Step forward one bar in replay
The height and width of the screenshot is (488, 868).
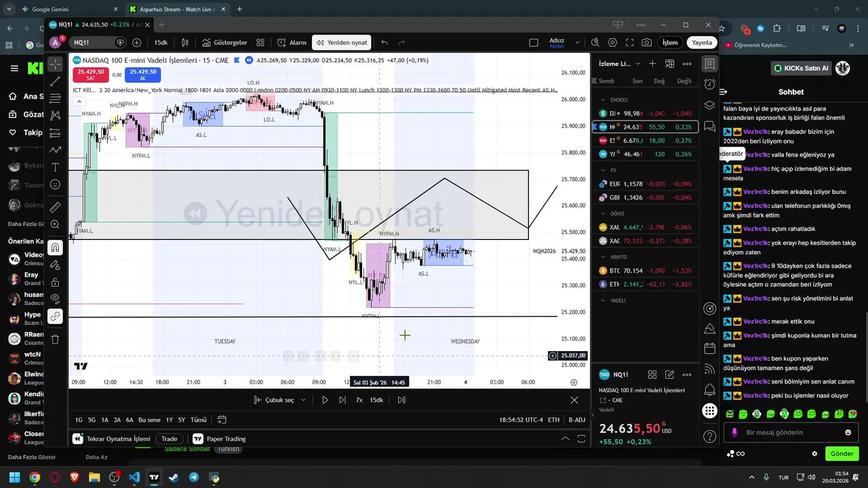coord(342,400)
